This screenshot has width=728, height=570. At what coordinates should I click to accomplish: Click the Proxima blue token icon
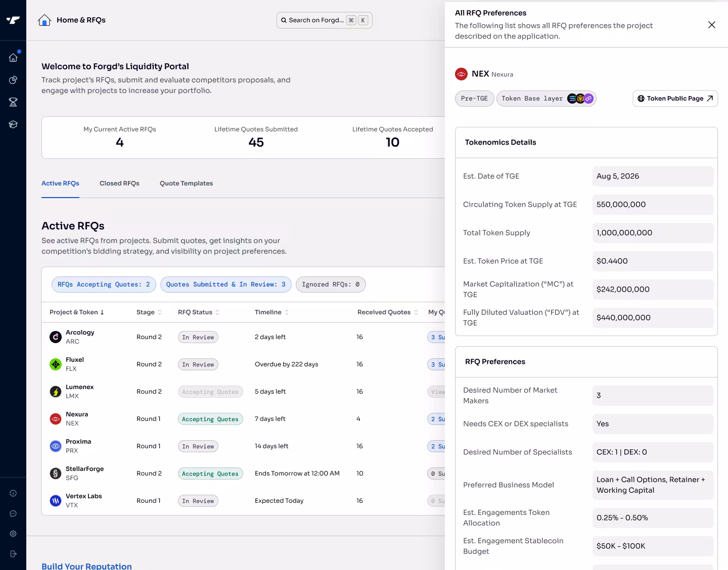pos(56,446)
